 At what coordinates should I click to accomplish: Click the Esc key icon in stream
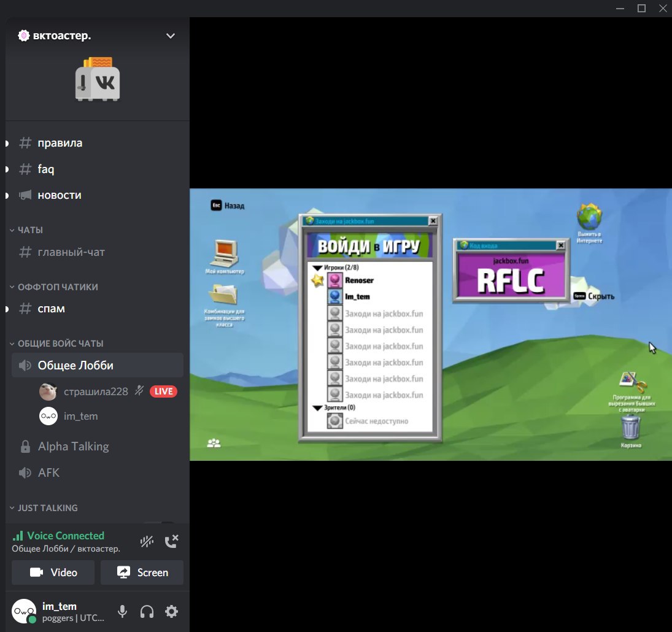pos(217,205)
